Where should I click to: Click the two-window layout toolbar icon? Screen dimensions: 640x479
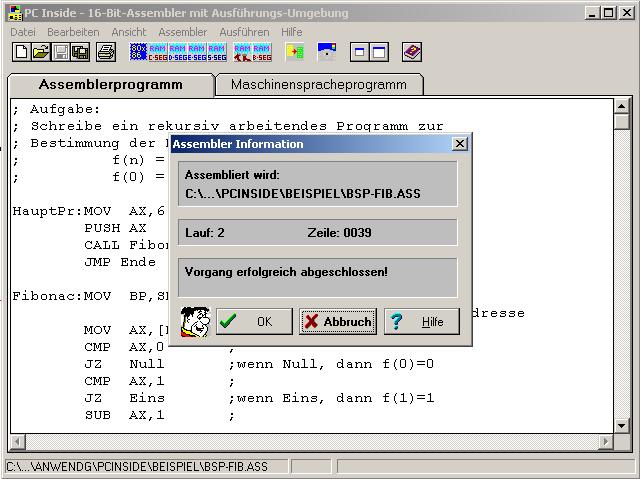369,52
